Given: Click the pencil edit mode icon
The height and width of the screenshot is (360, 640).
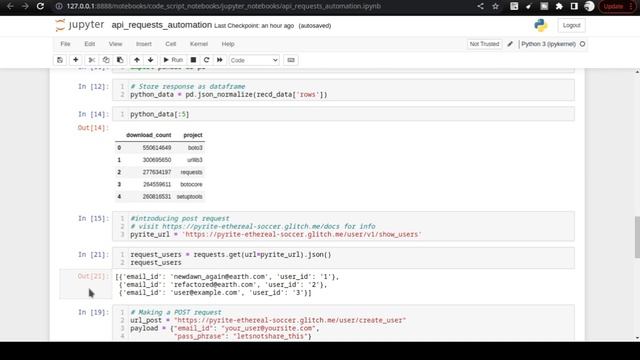Looking at the screenshot, I should click(510, 44).
